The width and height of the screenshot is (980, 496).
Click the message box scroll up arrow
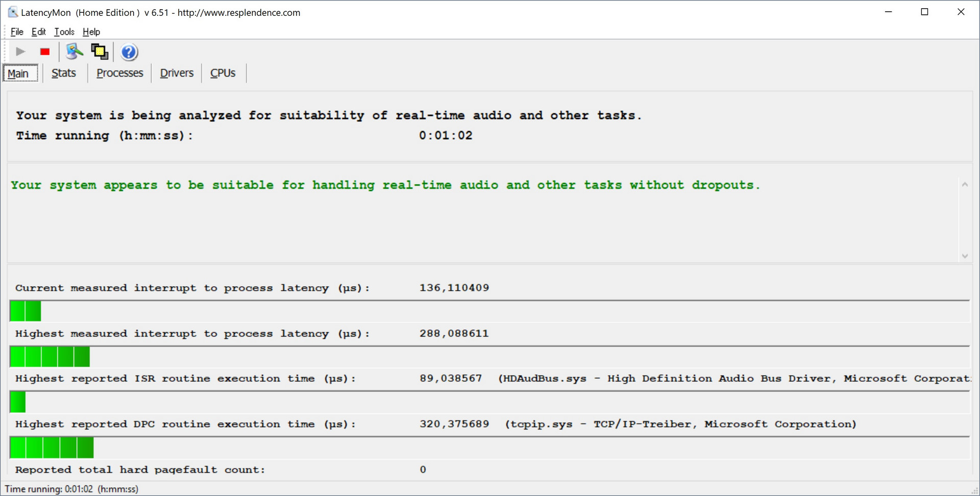pyautogui.click(x=965, y=185)
